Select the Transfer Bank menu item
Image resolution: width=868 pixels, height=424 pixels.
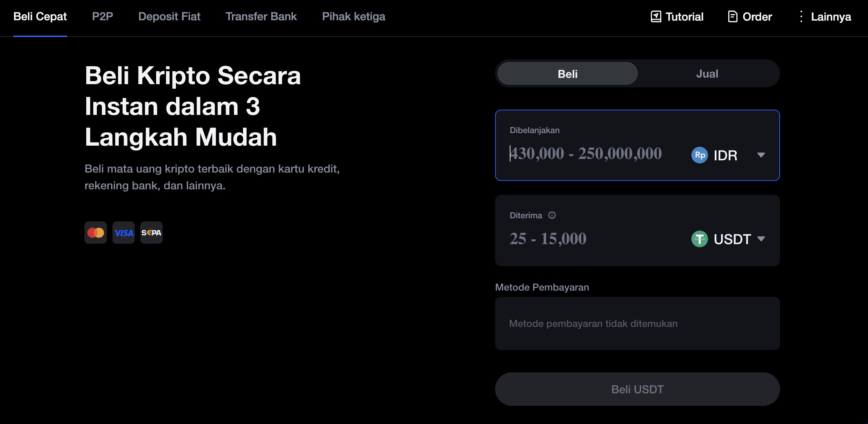click(x=261, y=16)
